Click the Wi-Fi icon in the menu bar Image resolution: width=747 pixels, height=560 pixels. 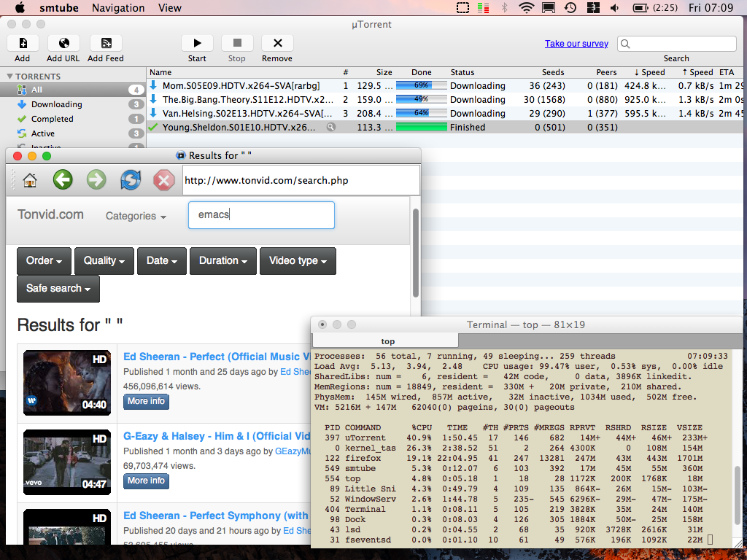[x=526, y=7]
